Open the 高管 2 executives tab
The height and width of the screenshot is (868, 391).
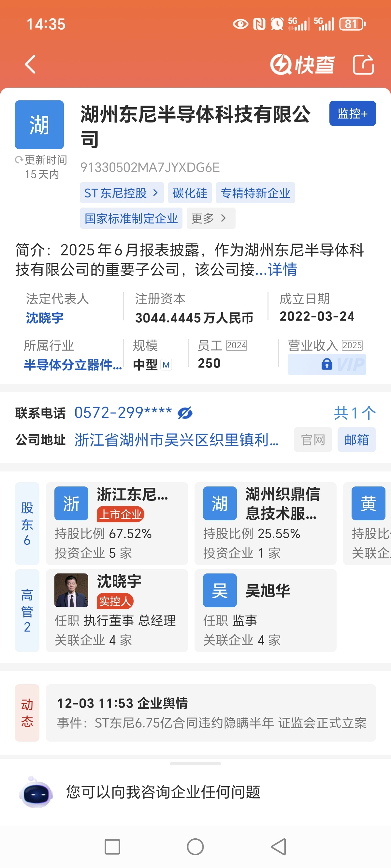(27, 611)
